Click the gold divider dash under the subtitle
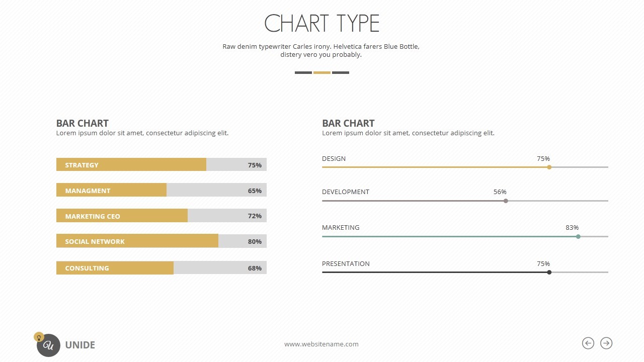This screenshot has width=644, height=362. tap(322, 72)
